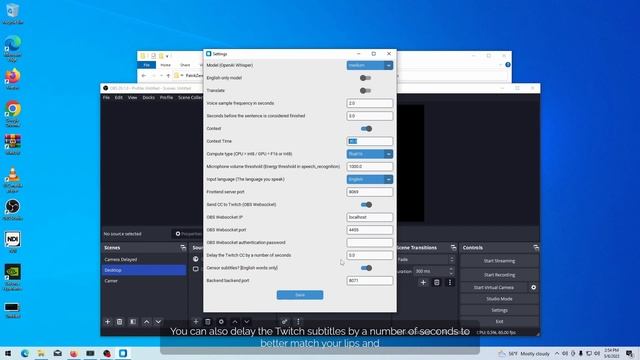Click Start Recording button
Image resolution: width=640 pixels, height=360 pixels.
[x=499, y=275]
